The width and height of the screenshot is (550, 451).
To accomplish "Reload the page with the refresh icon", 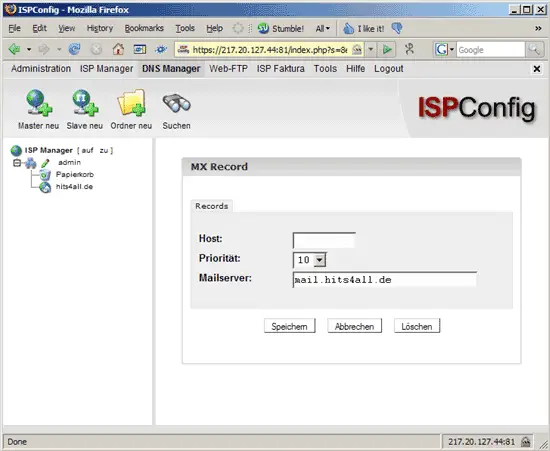I will click(x=74, y=49).
